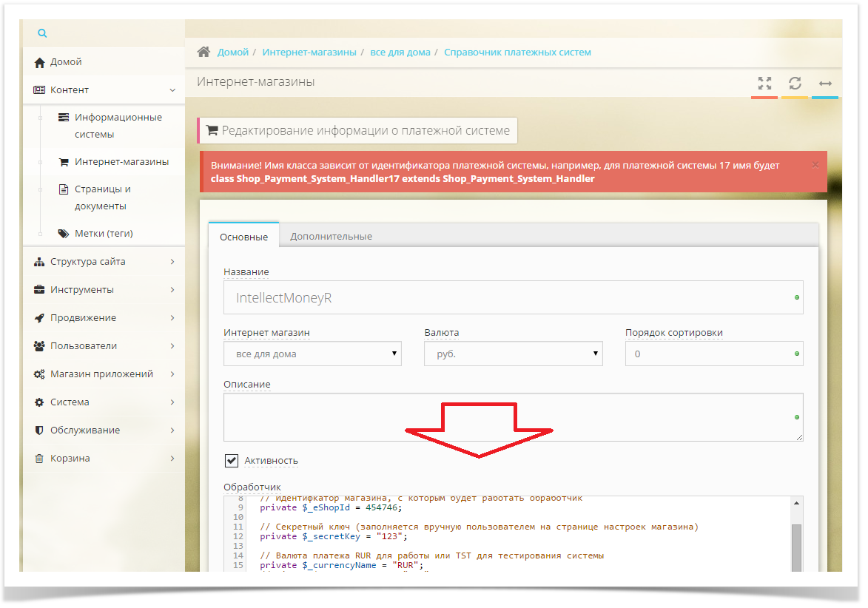
Task: Open Справочник платежных систем breadcrumb link
Action: pos(517,53)
